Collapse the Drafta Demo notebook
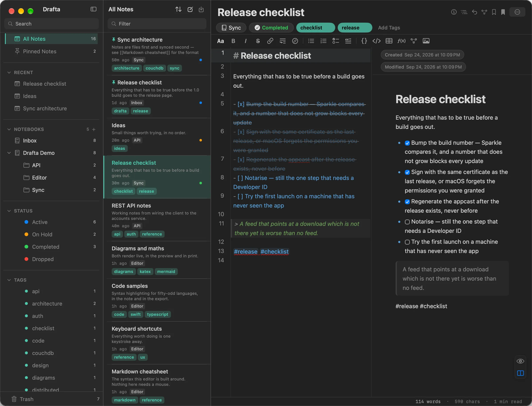Image resolution: width=532 pixels, height=406 pixels. pos(9,153)
